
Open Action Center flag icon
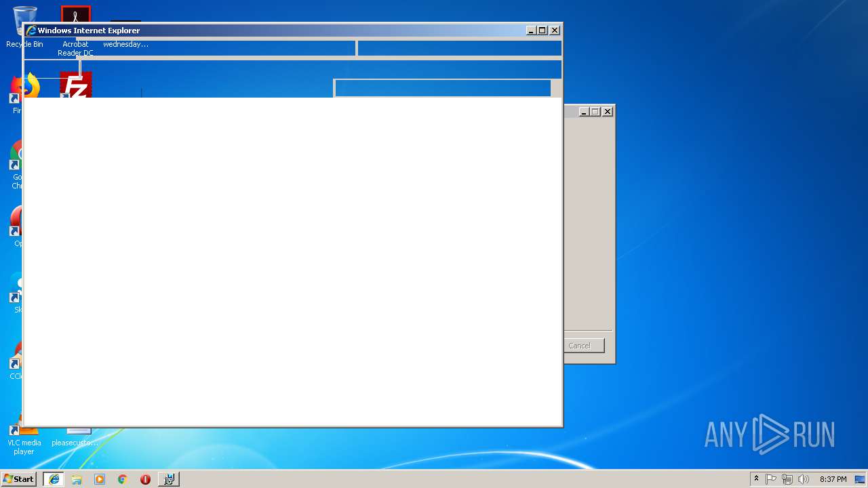(x=771, y=479)
